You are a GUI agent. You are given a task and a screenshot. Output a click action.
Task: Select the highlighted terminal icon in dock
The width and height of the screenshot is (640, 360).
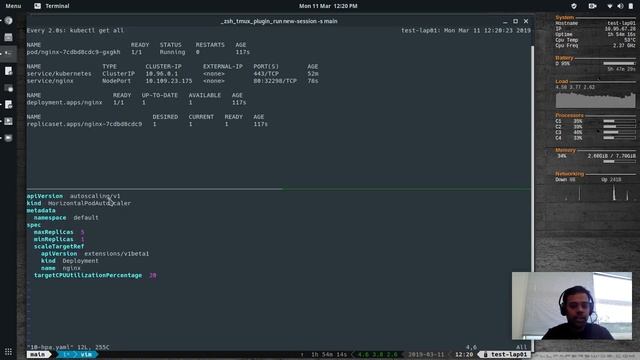coord(8,53)
